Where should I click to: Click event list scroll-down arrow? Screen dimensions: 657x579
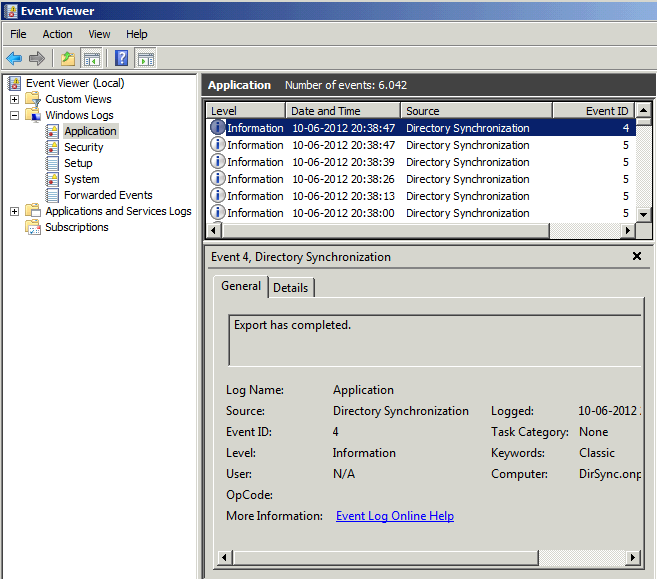644,215
